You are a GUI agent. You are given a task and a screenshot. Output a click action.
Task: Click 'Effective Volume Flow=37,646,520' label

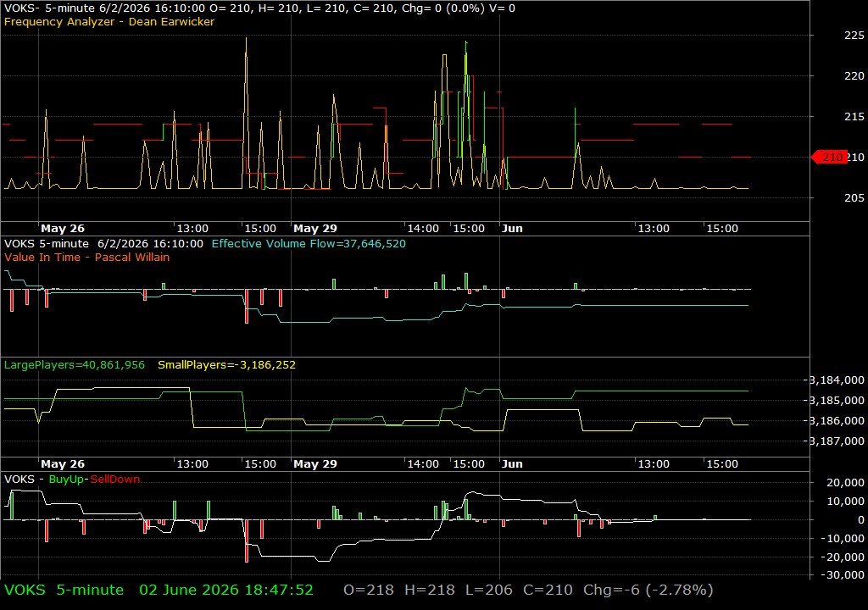coord(309,243)
